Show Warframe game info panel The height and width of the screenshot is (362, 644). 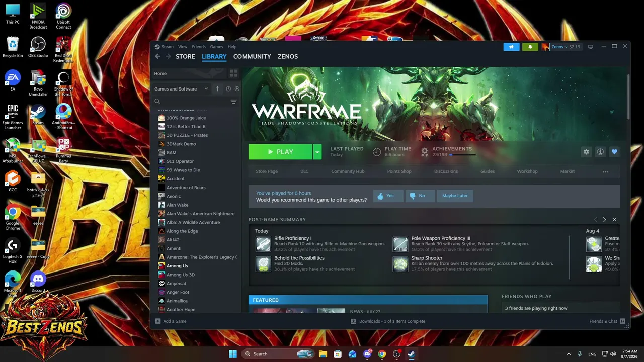pos(600,152)
